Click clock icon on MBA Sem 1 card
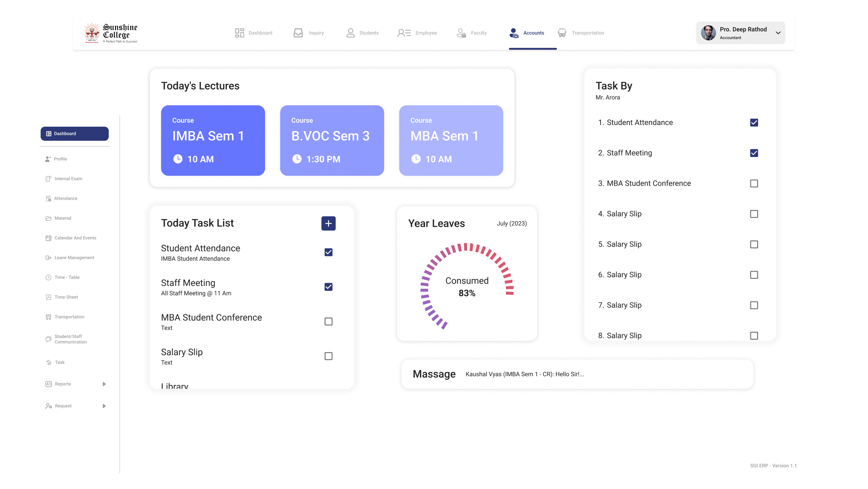This screenshot has width=868, height=489. [x=416, y=159]
